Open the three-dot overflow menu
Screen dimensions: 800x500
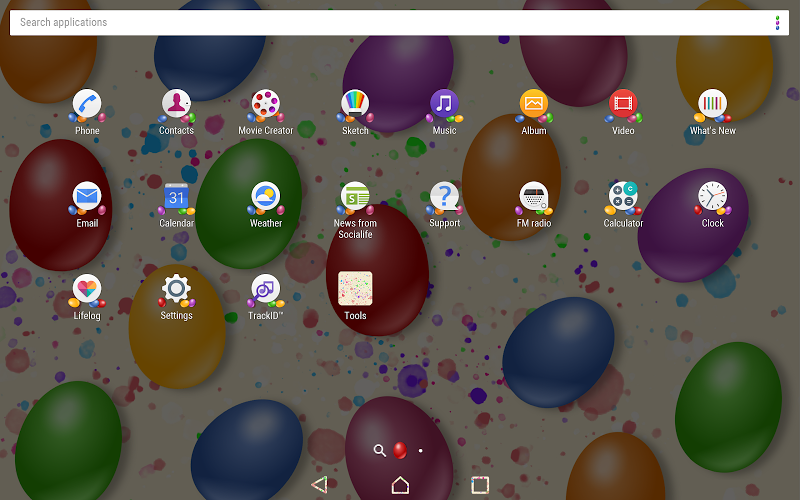pyautogui.click(x=777, y=22)
